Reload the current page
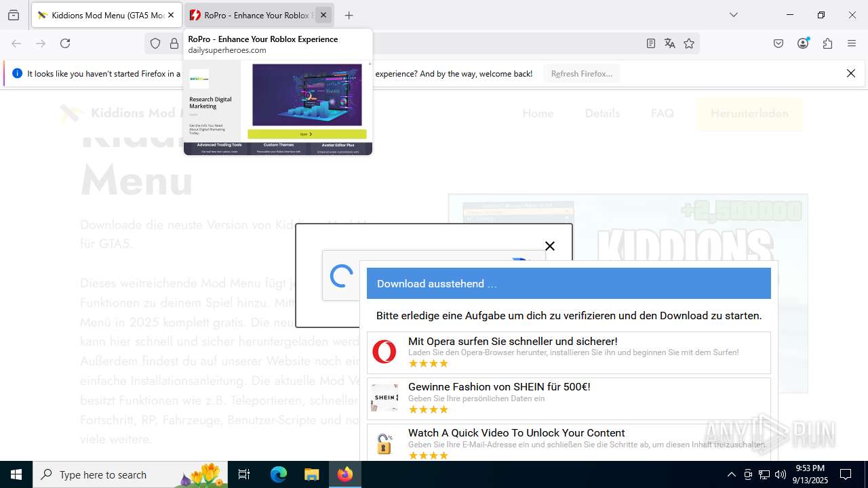This screenshot has height=488, width=868. [65, 43]
